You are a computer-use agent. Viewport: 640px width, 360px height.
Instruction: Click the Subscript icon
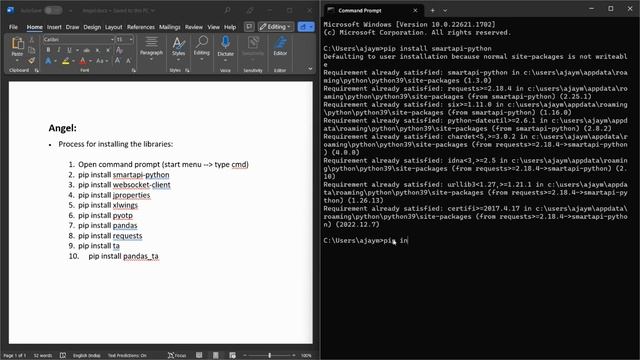(98, 50)
